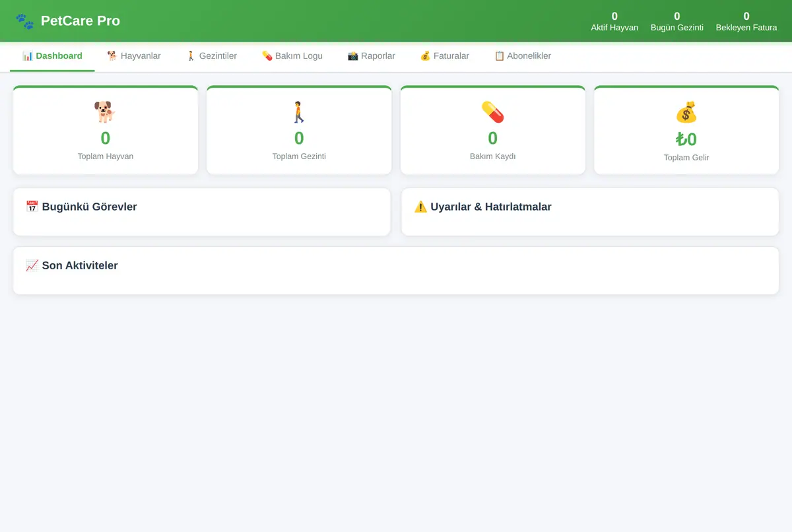This screenshot has height=532, width=792.
Task: Click the ₺0 total revenue value
Action: [x=686, y=139]
